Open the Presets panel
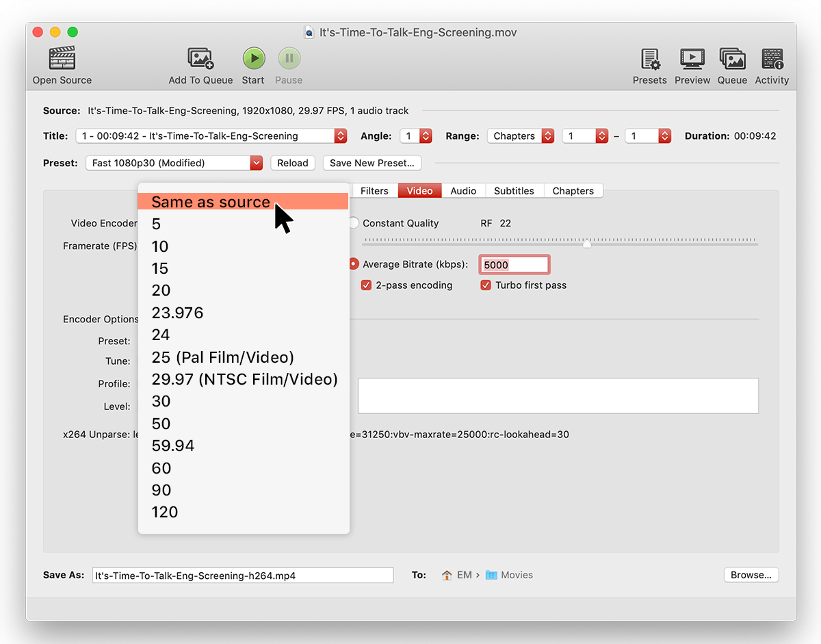Image resolution: width=821 pixels, height=644 pixels. 649,65
